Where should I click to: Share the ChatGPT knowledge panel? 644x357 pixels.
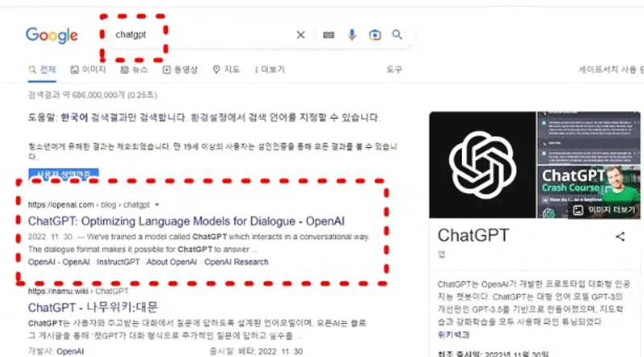pos(620,236)
